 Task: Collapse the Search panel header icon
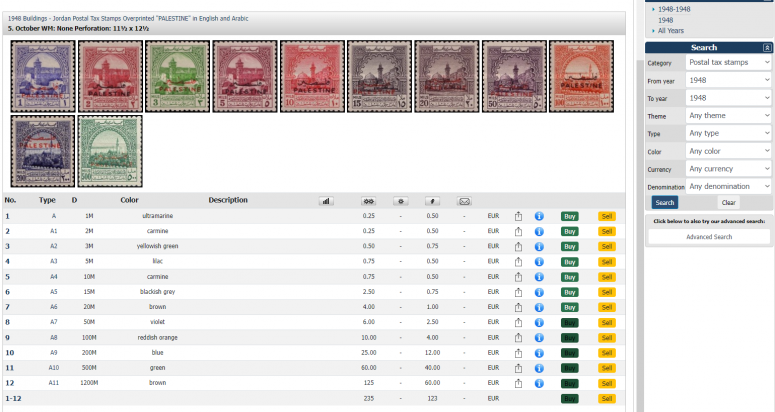767,47
